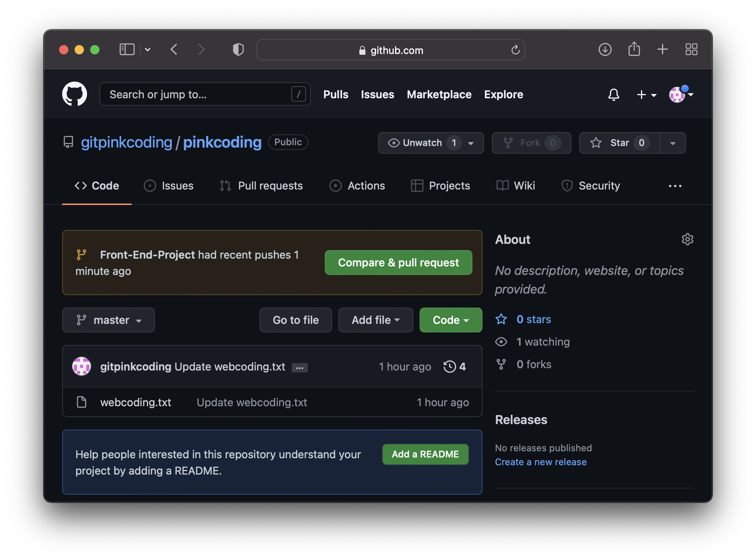Screen dimensions: 756x560
Task: Show Safari tab overview grid
Action: 691,49
